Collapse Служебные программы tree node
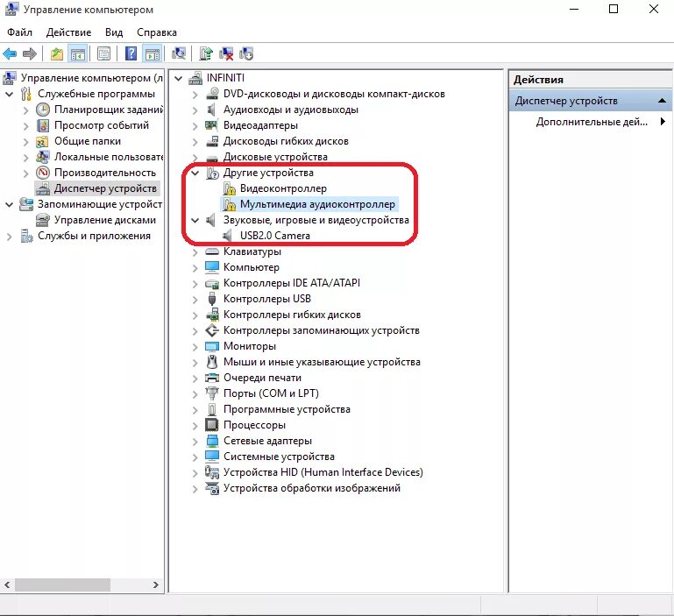The width and height of the screenshot is (674, 616). [x=9, y=94]
